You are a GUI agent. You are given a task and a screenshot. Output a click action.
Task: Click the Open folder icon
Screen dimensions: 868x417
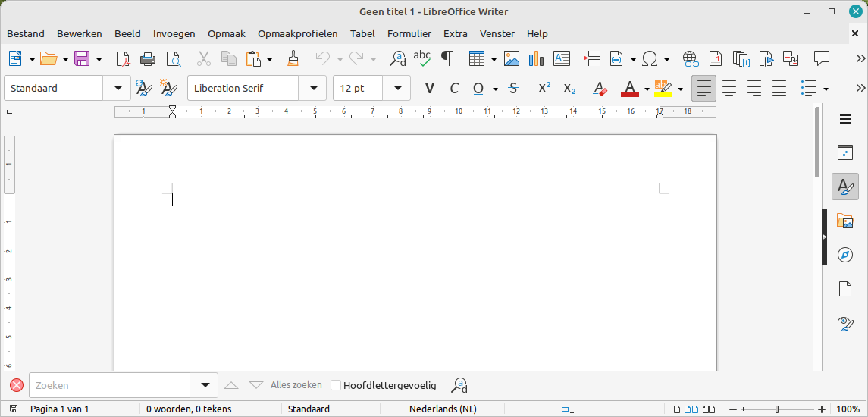(49, 58)
